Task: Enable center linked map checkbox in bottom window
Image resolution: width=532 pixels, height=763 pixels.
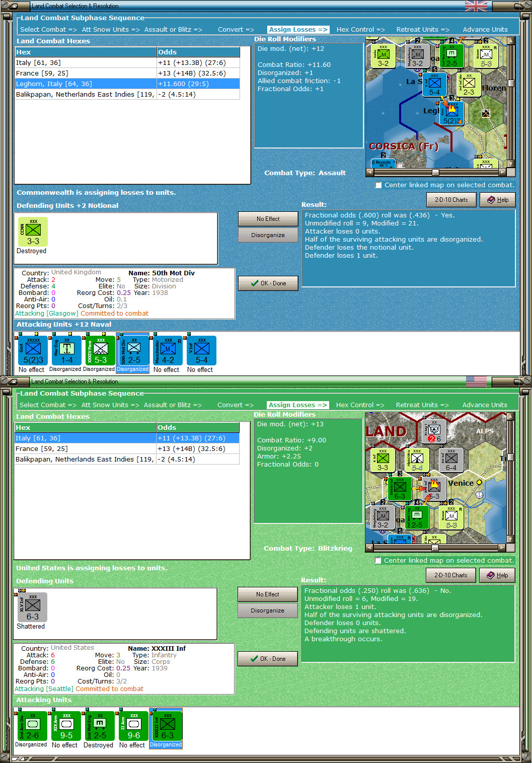Action: tap(378, 561)
